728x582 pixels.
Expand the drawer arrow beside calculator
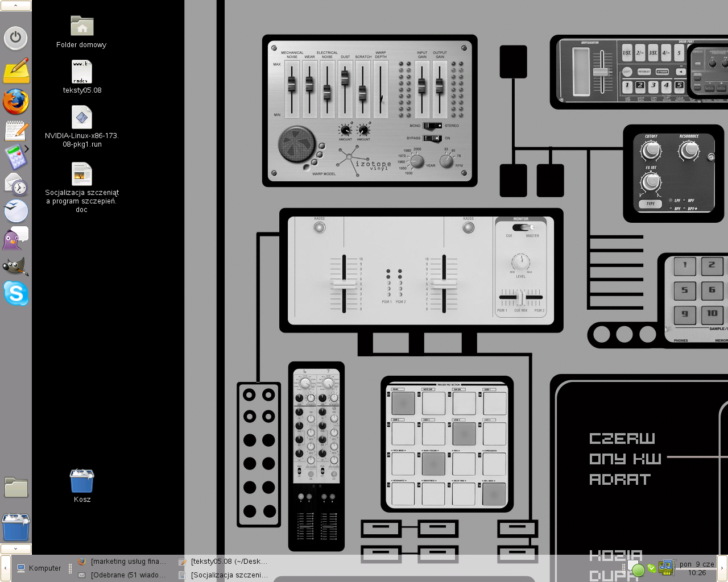pos(26,149)
